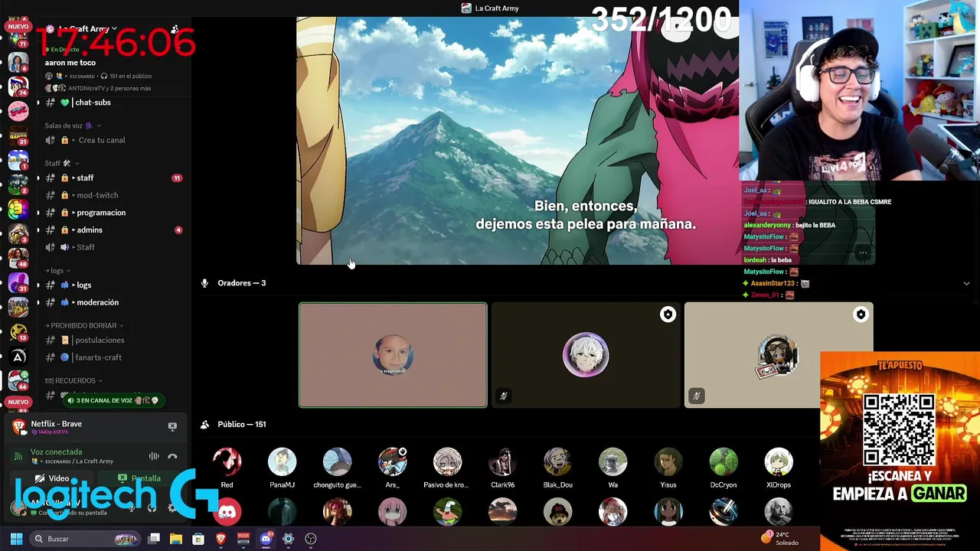This screenshot has width=980, height=551.
Task: Collapse the logs category
Action: [x=57, y=270]
